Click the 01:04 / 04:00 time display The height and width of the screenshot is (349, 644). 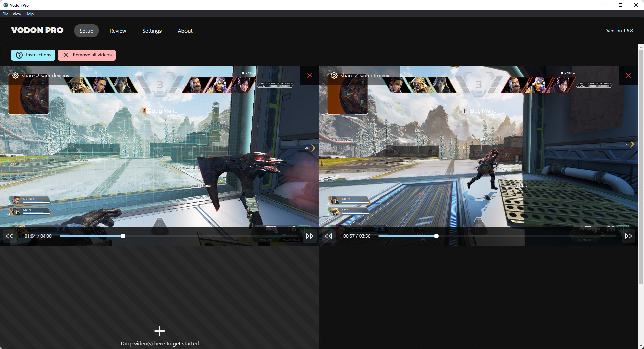tap(38, 236)
